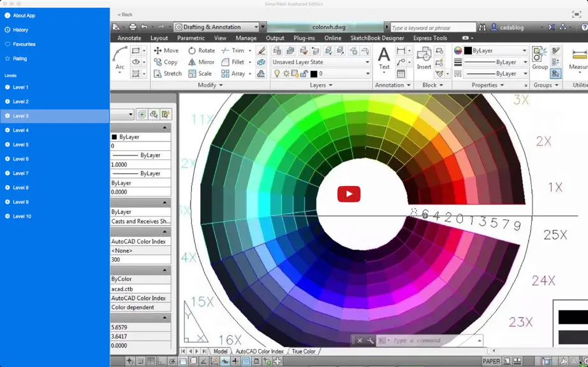Click the Group tool
Screen dimensions: 588x367
click(540, 59)
